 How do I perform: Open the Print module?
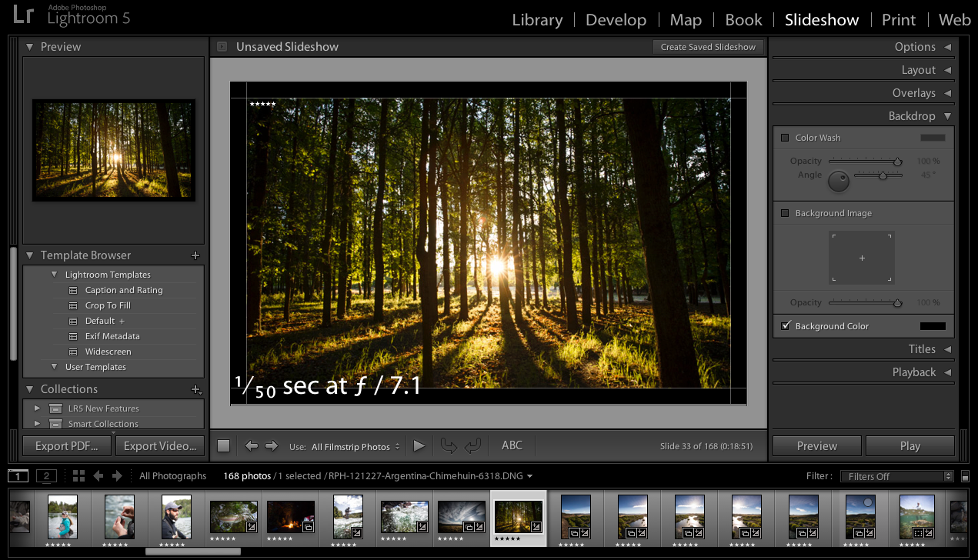898,19
